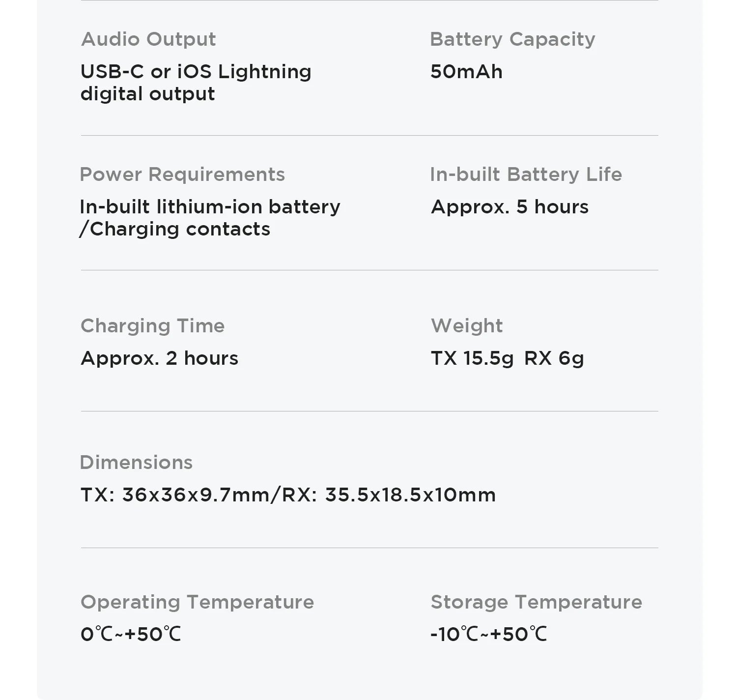Select the Approx. 2 hours value

pyautogui.click(x=159, y=358)
